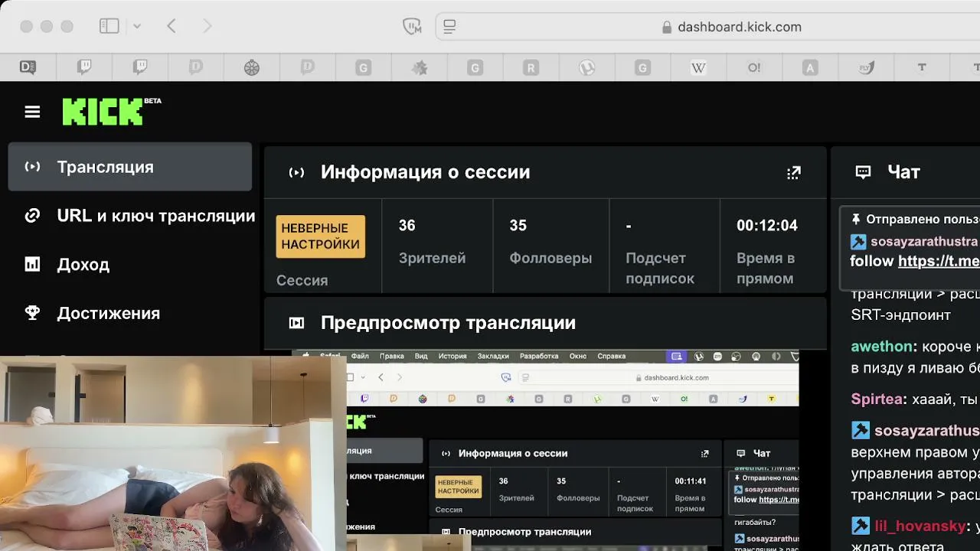
Task: Open the star-shaped icon pinned tab
Action: tap(420, 67)
